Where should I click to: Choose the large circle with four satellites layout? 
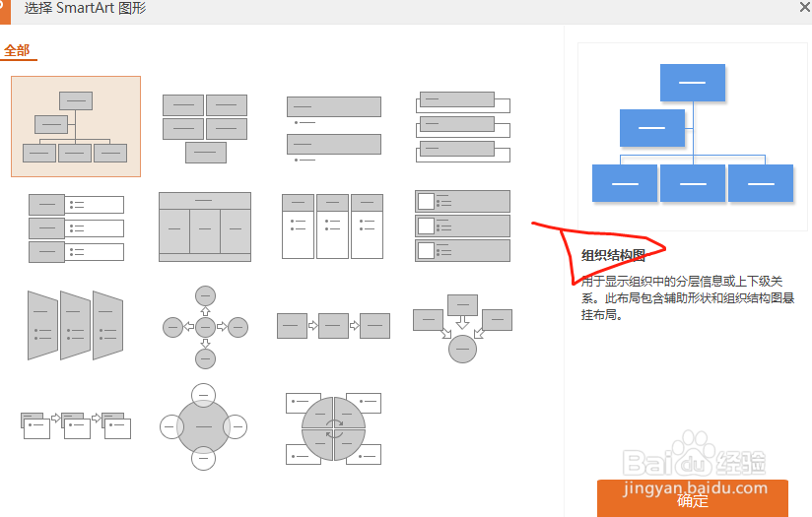pyautogui.click(x=204, y=427)
